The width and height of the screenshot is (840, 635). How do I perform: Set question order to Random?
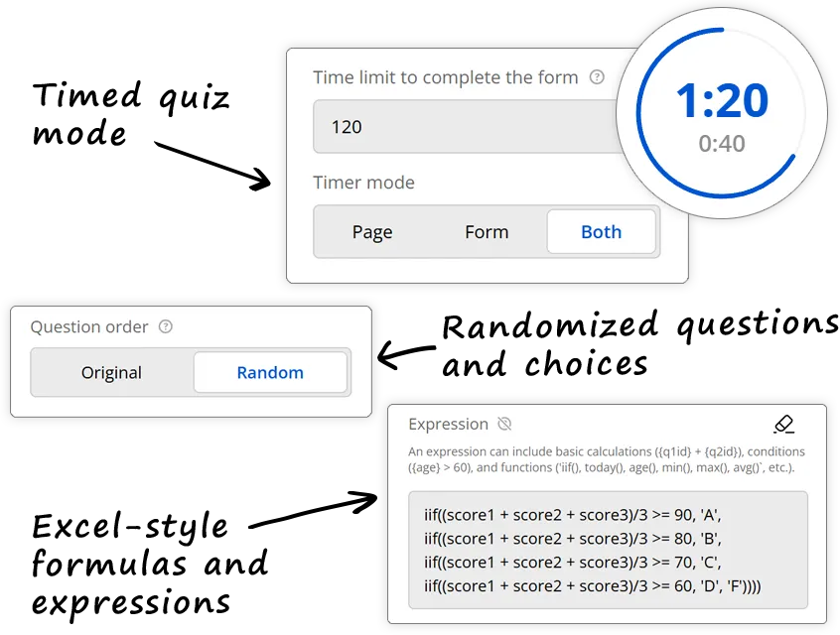pyautogui.click(x=270, y=373)
